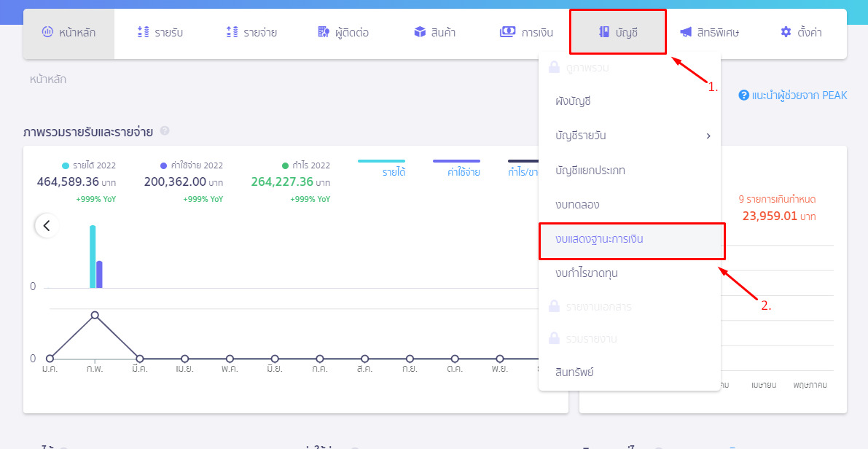Open ผังบัญชี from the menu
The height and width of the screenshot is (449, 868).
coord(574,101)
